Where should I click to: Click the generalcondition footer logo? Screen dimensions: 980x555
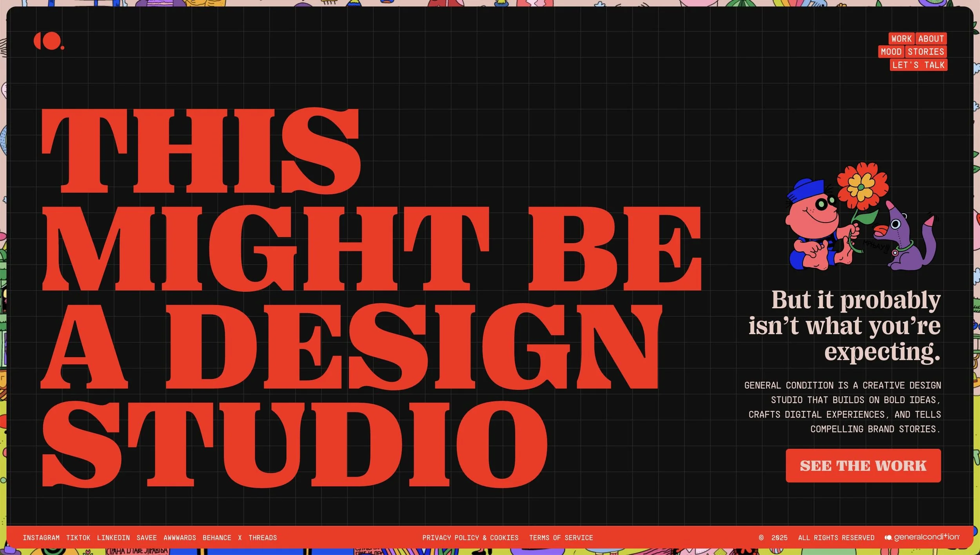click(x=922, y=537)
